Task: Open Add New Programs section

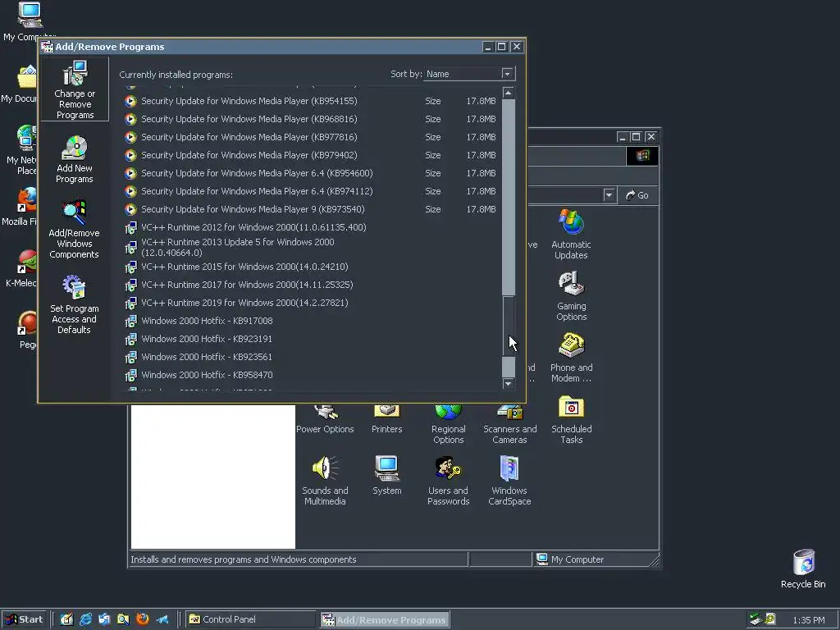Action: click(75, 159)
